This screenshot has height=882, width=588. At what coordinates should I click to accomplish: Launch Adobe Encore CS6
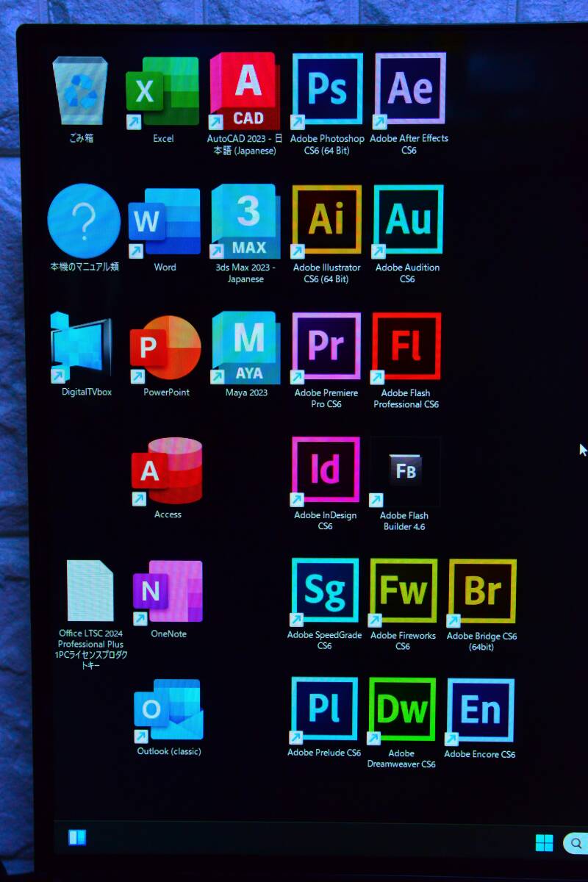(480, 711)
